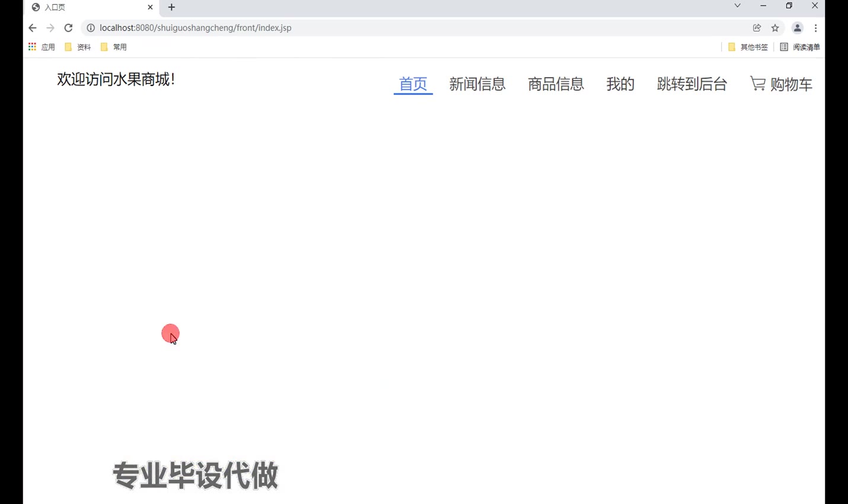Open a new tab with the plus button

click(x=171, y=7)
